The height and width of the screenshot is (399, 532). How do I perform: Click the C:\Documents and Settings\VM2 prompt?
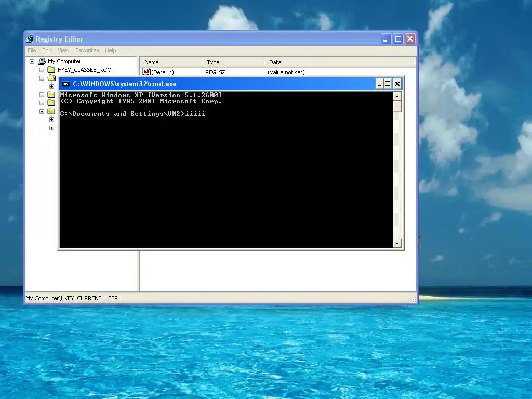tap(122, 114)
